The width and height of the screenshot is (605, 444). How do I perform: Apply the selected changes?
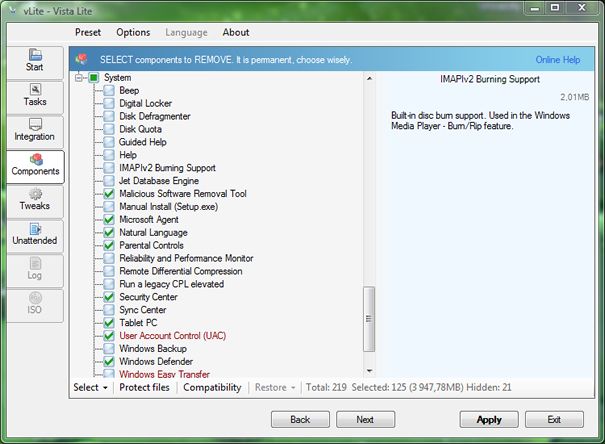click(x=489, y=419)
